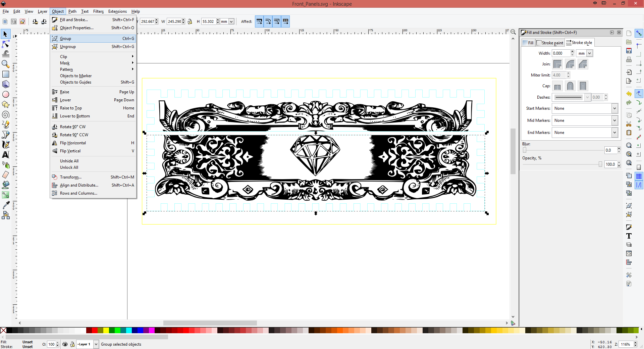Choose Ungroup from Object menu
The height and width of the screenshot is (349, 644).
click(93, 47)
